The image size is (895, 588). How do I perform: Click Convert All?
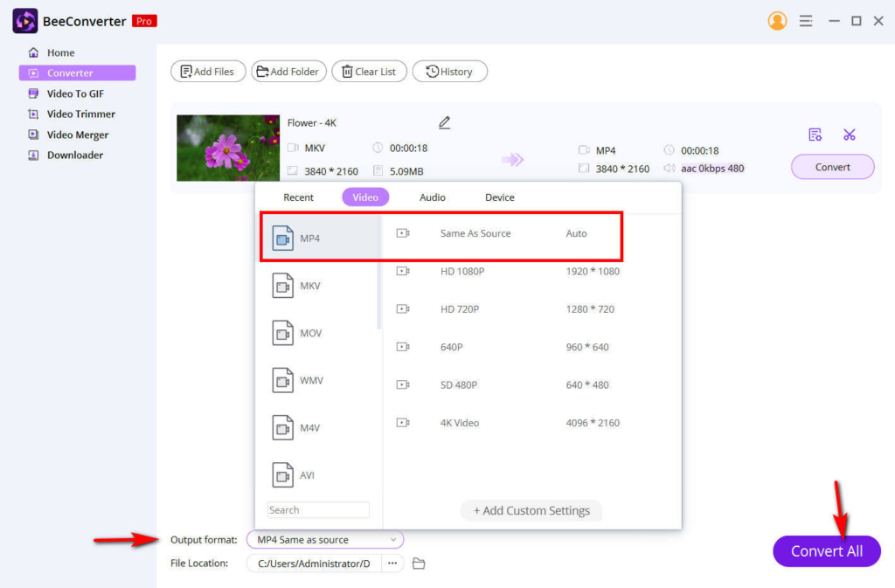(826, 551)
